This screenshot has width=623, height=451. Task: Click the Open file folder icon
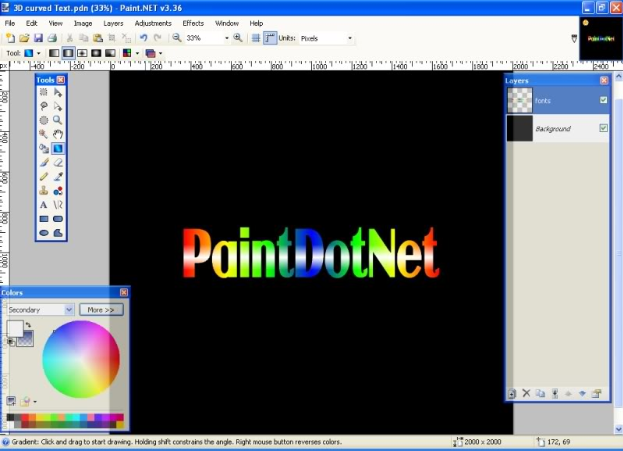tap(24, 38)
